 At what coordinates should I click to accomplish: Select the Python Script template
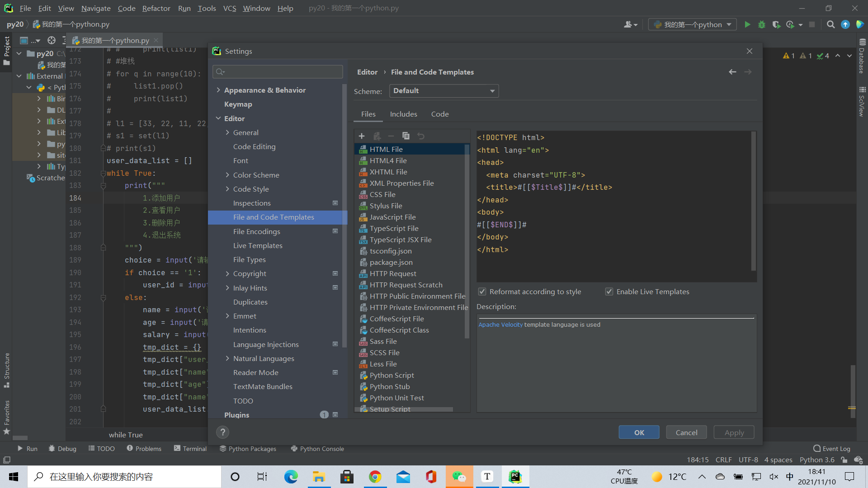(x=392, y=375)
